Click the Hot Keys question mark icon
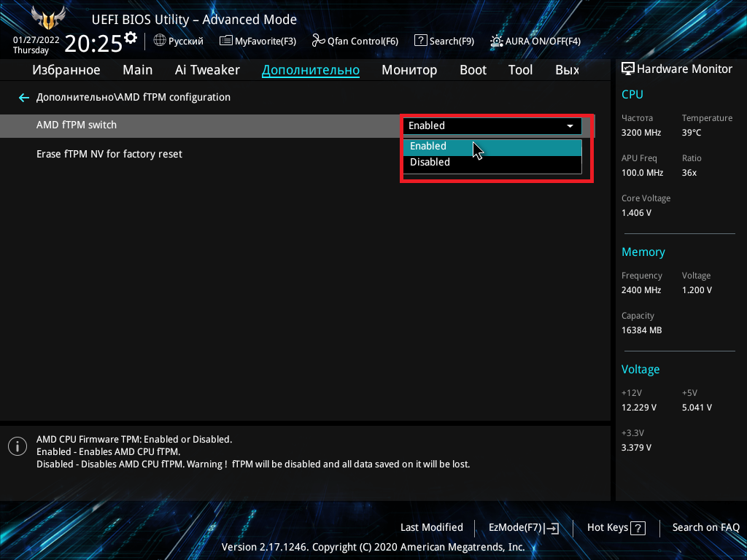The image size is (747, 560). (x=638, y=528)
